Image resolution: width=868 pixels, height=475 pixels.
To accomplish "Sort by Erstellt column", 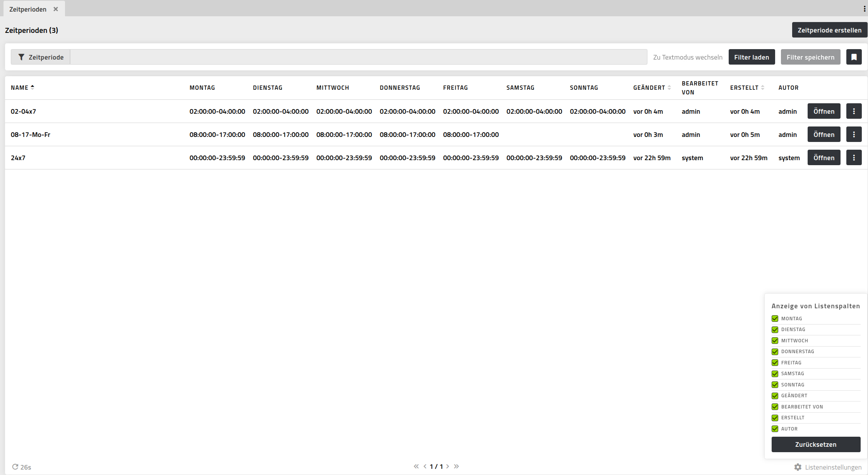I will click(x=762, y=87).
